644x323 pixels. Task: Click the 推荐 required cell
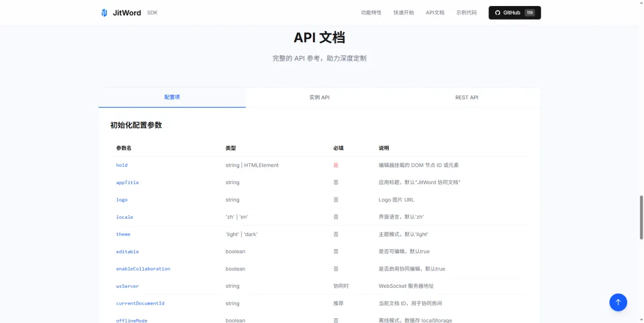coord(339,303)
